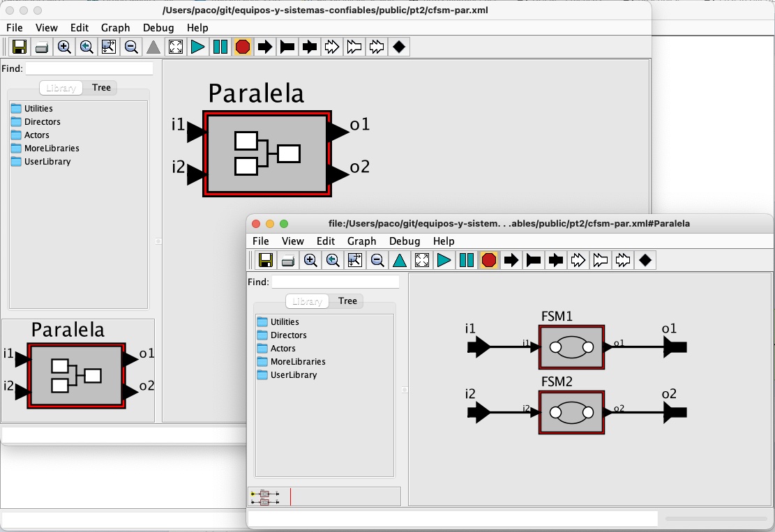Open Help menu in Paralela front window
The height and width of the screenshot is (532, 775).
(x=444, y=241)
